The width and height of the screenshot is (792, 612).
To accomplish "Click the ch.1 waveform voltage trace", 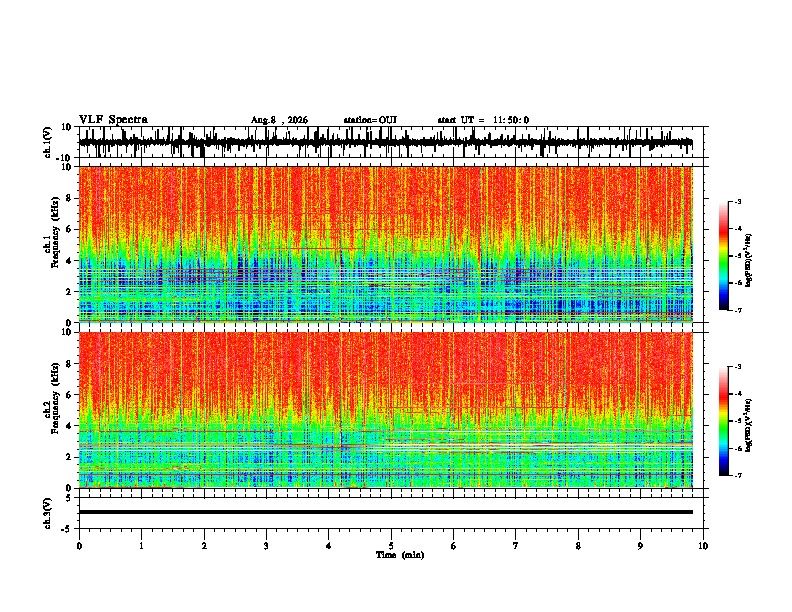I will [385, 142].
